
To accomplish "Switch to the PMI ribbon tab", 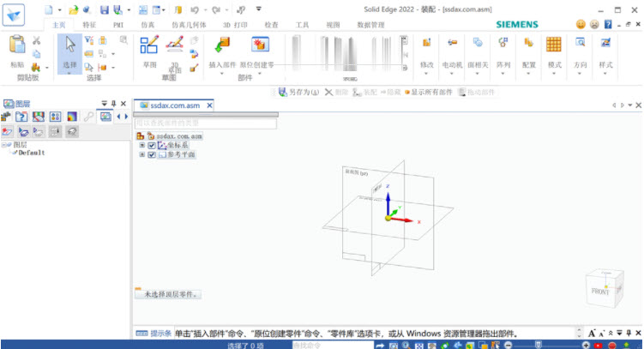I will click(118, 25).
